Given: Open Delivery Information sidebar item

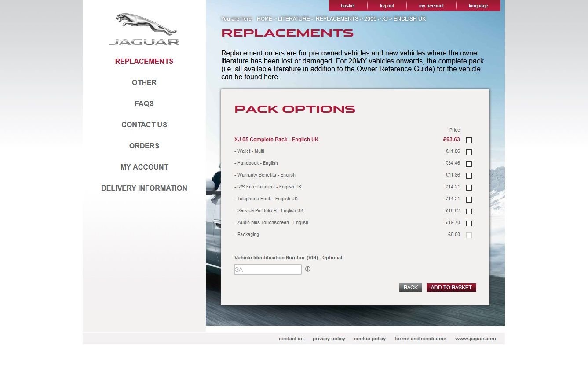Looking at the screenshot, I should pyautogui.click(x=144, y=188).
